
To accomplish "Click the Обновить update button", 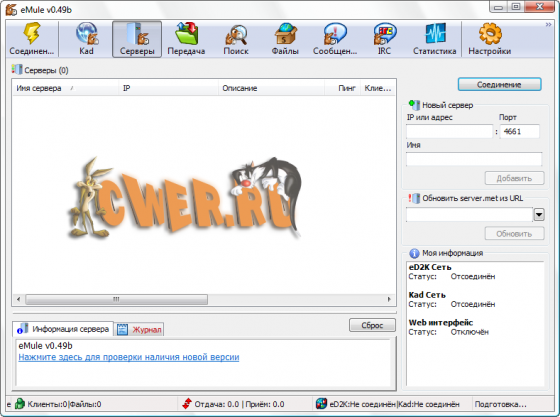I will (514, 234).
